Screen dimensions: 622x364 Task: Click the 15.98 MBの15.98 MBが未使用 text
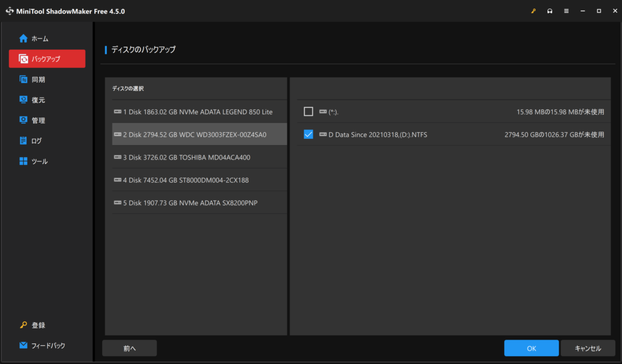[x=560, y=112]
